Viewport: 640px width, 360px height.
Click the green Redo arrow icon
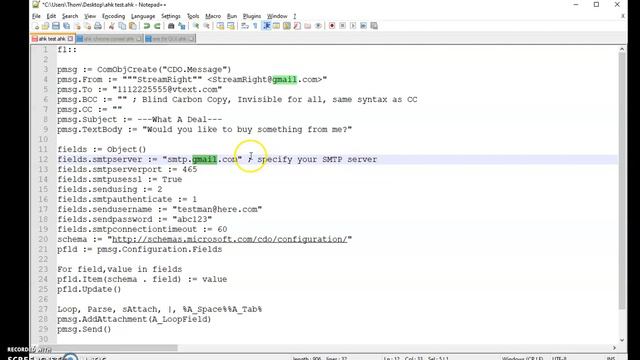pyautogui.click(x=157, y=26)
